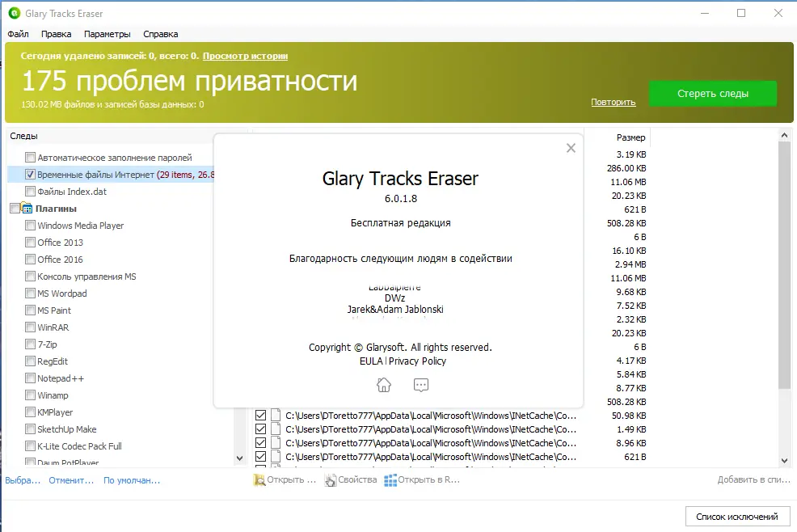Click Добавить в спи… exclusion link
797x532 pixels.
click(x=754, y=479)
